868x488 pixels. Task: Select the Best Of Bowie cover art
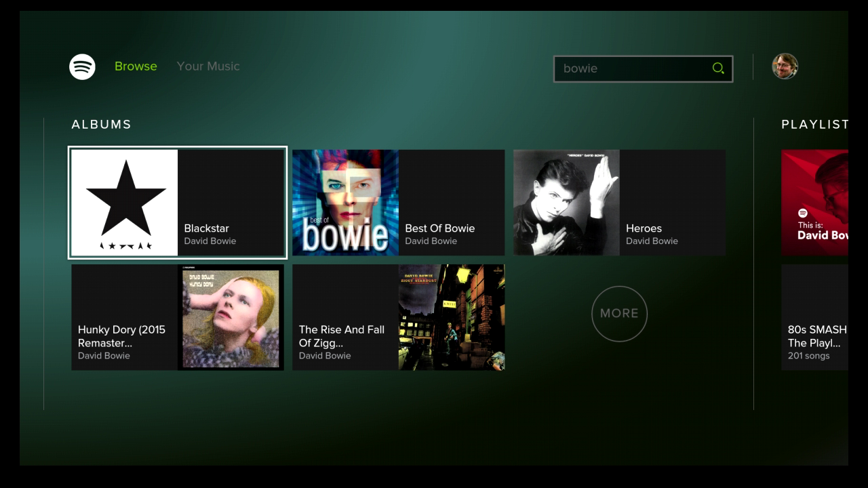pos(346,203)
